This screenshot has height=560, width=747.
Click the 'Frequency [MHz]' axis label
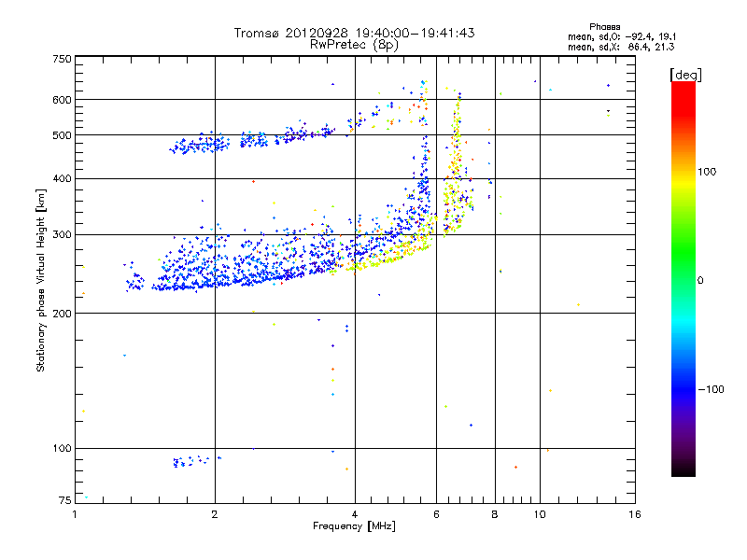coord(354,526)
